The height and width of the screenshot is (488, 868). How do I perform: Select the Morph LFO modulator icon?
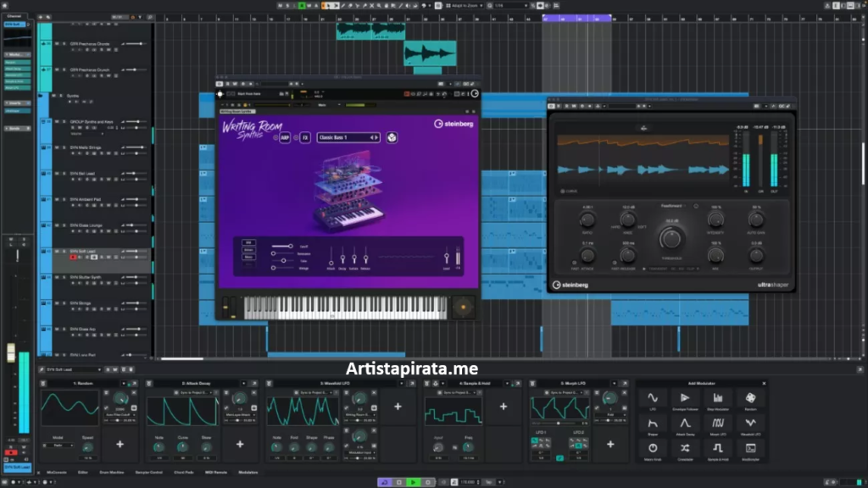tap(717, 423)
